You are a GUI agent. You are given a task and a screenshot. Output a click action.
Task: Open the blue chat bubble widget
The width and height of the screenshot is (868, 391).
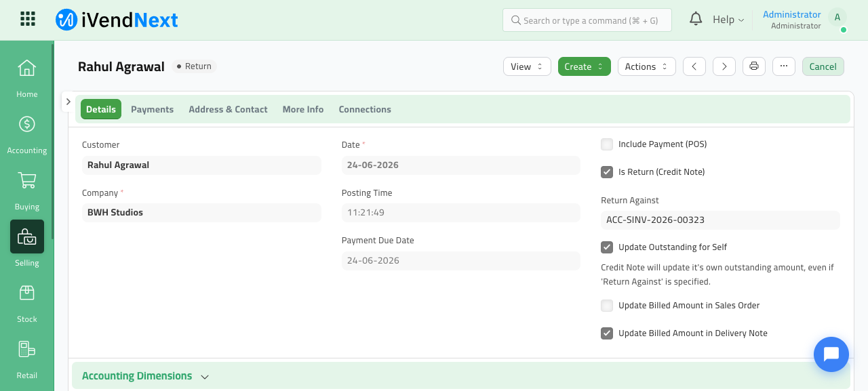pos(831,354)
